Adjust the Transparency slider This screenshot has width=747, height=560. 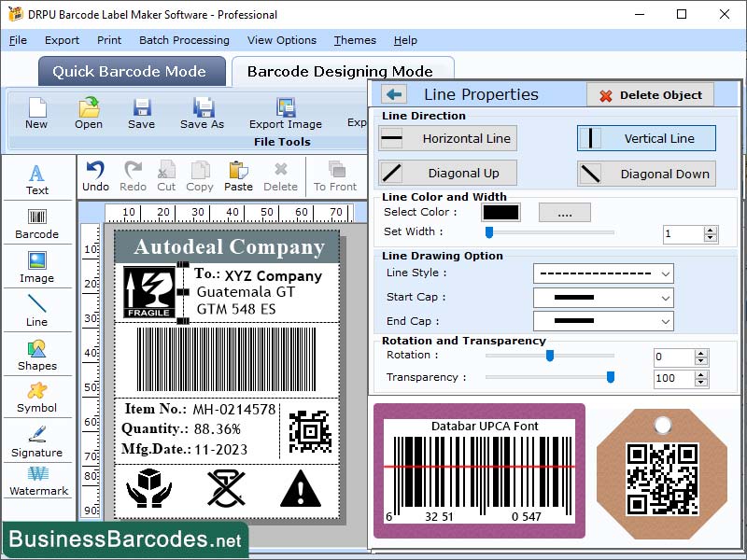611,378
